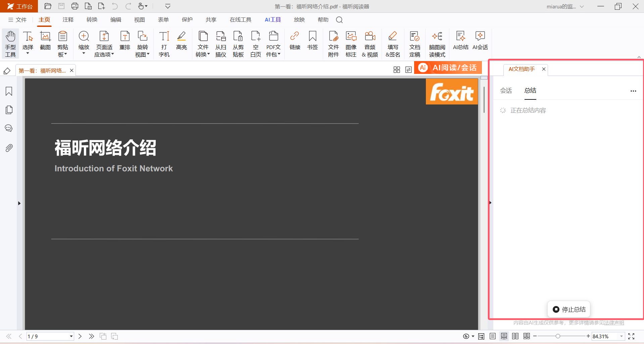Open the 法律声明 legal notice link
Screen dimensions: 644x344
pos(614,323)
